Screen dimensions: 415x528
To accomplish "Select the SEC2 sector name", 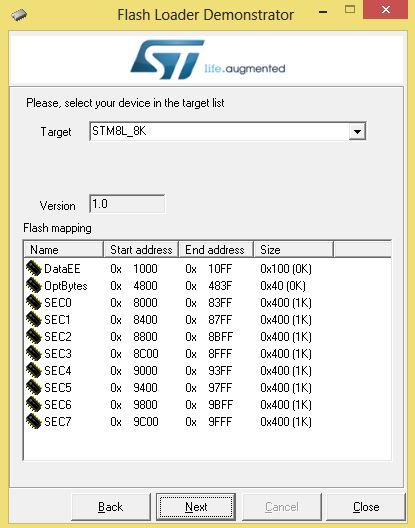I will [58, 337].
